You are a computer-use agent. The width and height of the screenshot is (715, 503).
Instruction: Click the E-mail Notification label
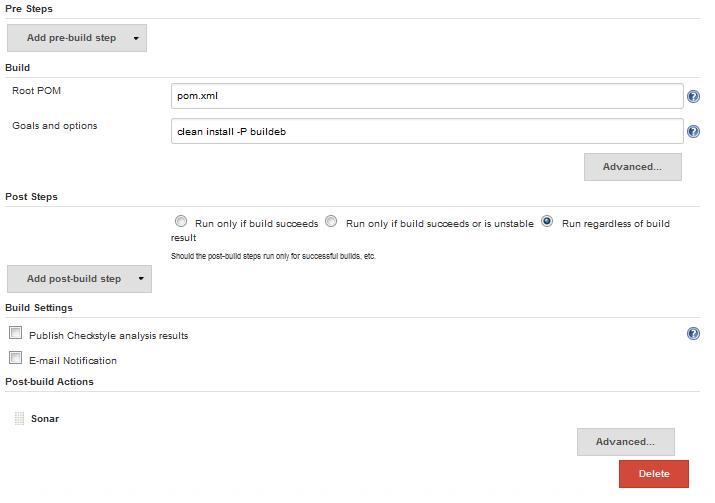click(73, 361)
